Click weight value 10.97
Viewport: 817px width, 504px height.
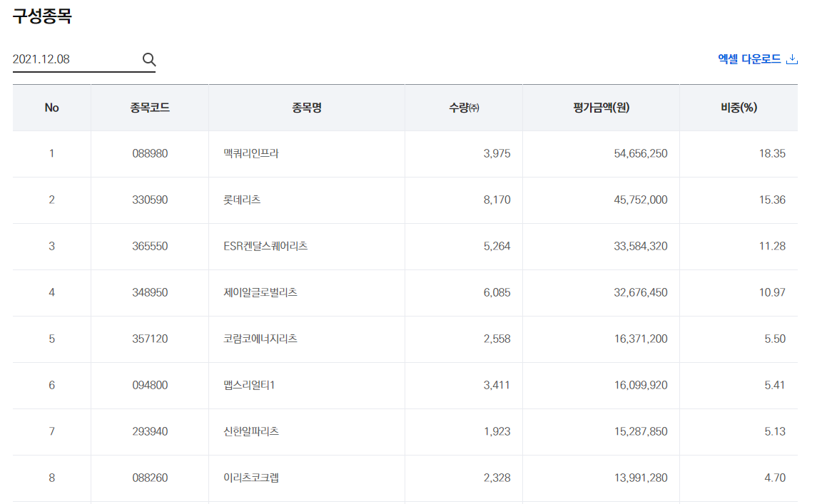tap(772, 292)
